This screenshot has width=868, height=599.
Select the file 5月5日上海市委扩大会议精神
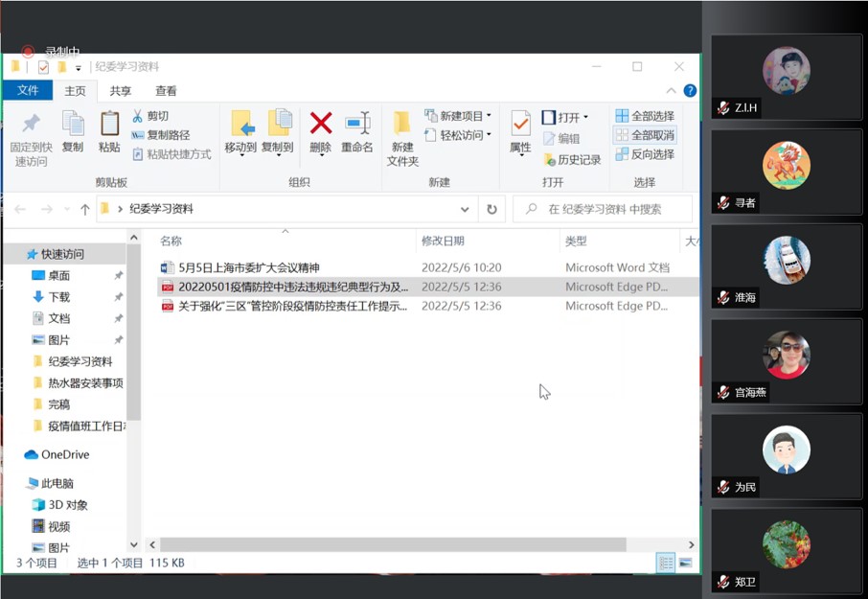point(248,268)
